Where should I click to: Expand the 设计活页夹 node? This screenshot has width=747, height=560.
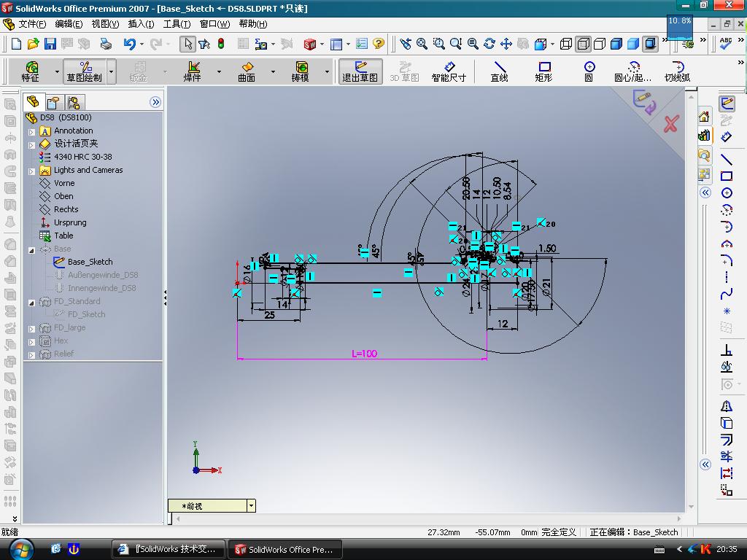(31, 145)
